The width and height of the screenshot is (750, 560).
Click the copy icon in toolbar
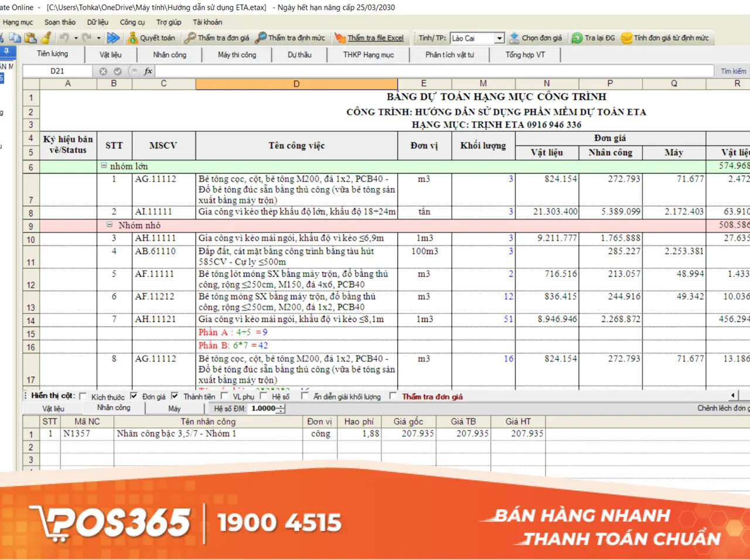pos(15,38)
